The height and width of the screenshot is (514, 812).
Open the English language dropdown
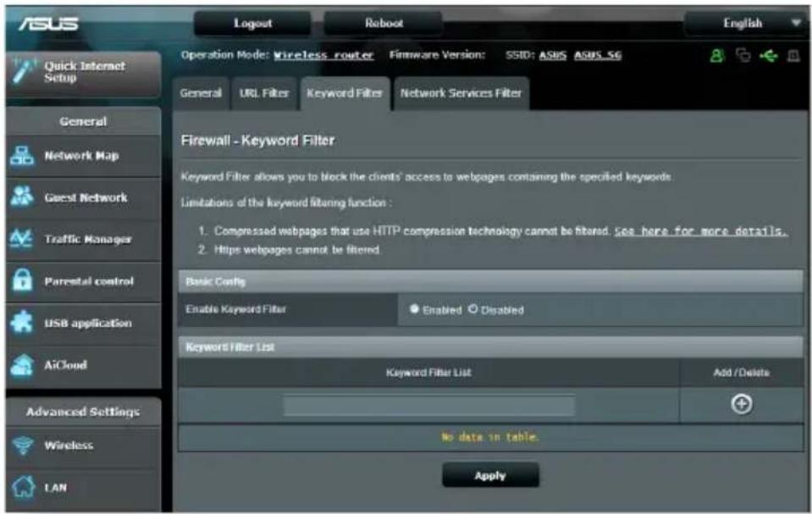pos(746,24)
